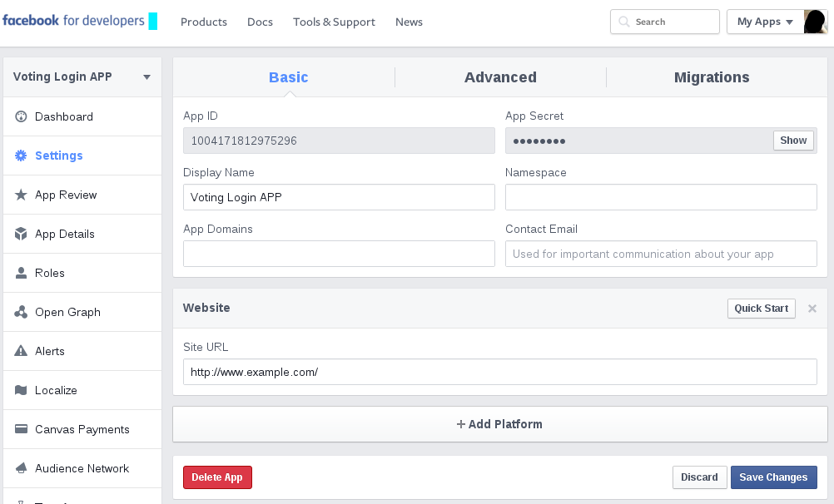The image size is (834, 504).
Task: Focus the top Search box
Action: tap(665, 22)
